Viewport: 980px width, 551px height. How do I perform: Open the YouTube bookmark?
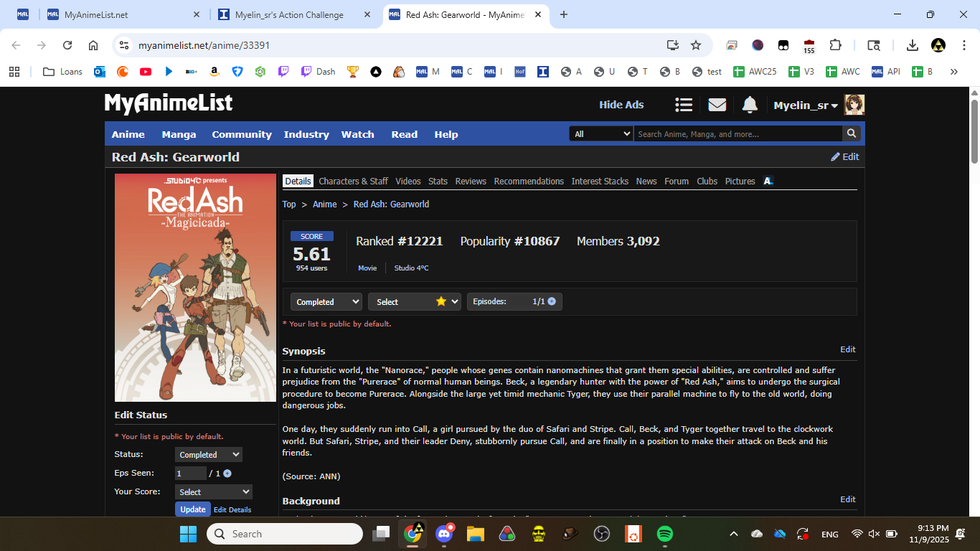pos(146,72)
